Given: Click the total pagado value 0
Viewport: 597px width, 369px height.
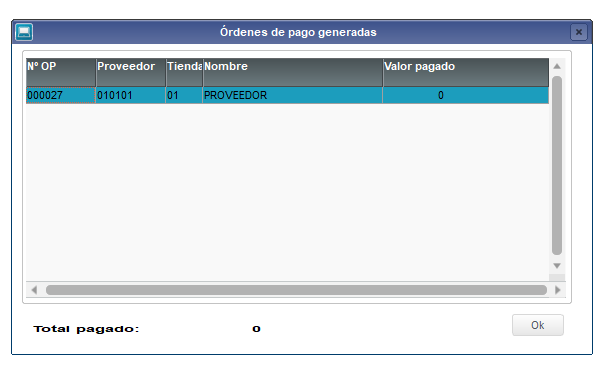Looking at the screenshot, I should (x=256, y=329).
